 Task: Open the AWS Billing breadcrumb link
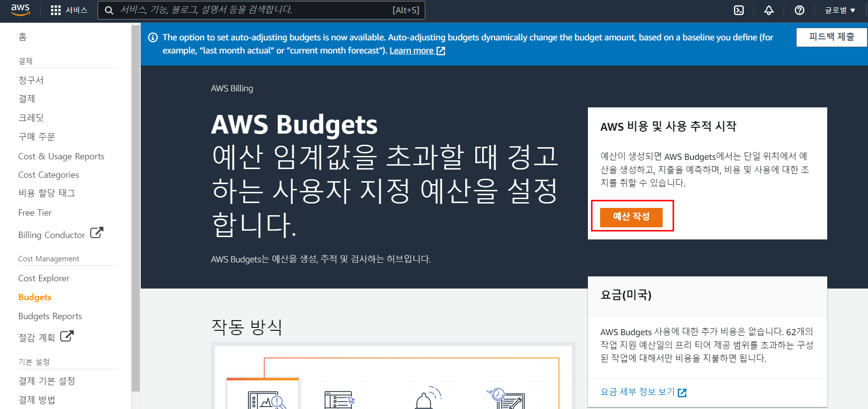(x=232, y=88)
